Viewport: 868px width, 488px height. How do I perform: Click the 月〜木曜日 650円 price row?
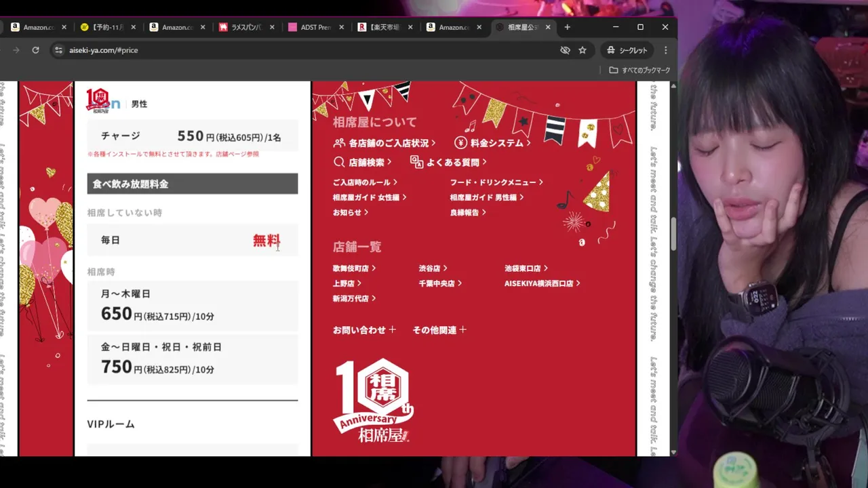[x=193, y=305]
